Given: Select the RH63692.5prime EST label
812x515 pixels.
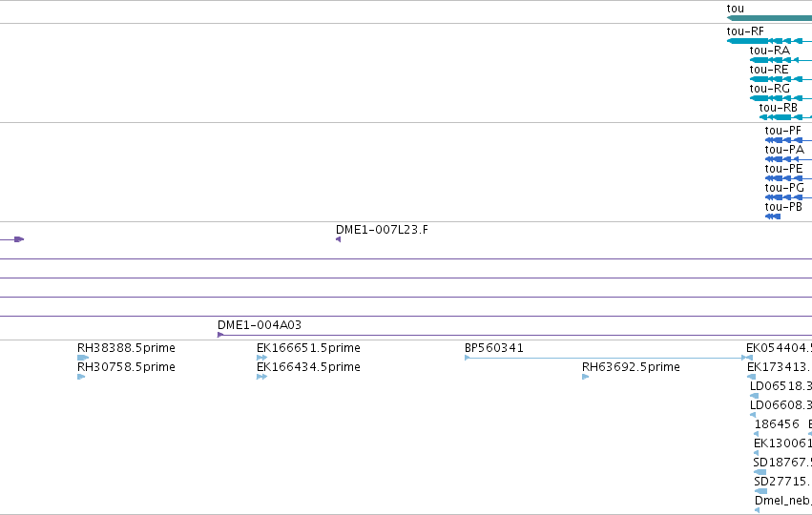Looking at the screenshot, I should coord(632,367).
